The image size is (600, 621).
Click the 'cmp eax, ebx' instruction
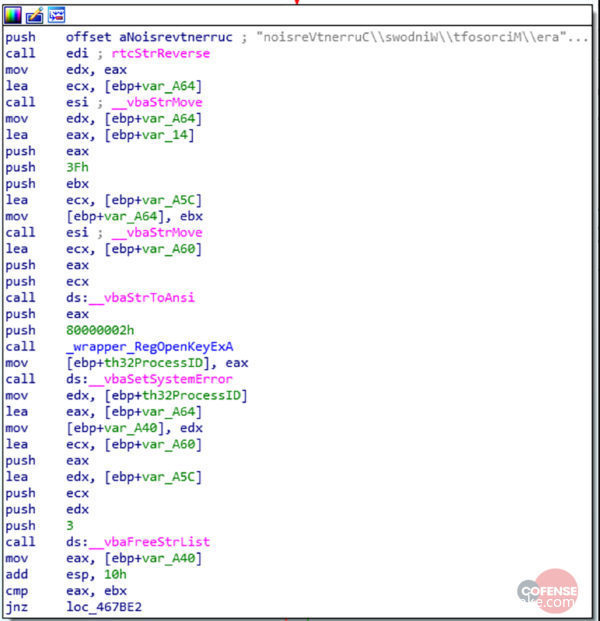pyautogui.click(x=66, y=591)
